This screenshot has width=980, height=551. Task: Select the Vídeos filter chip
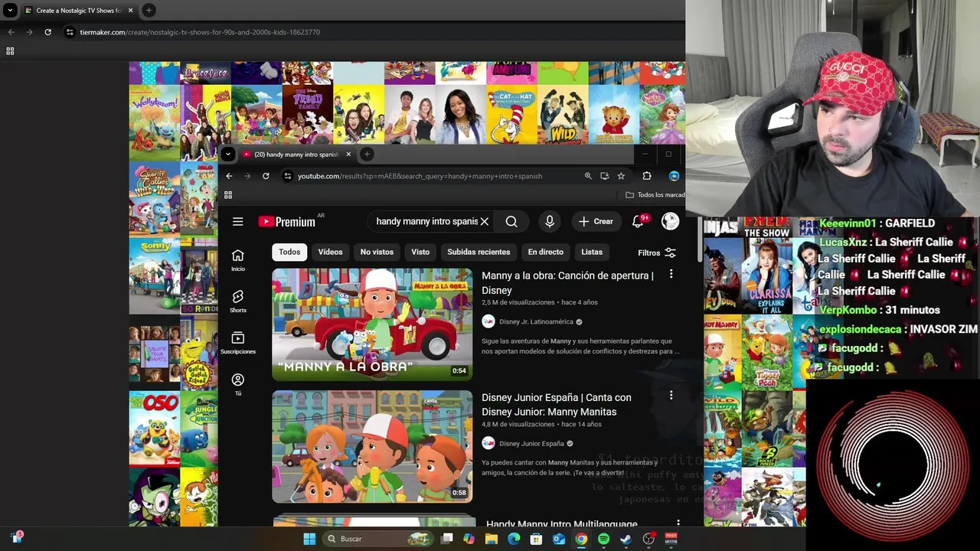click(331, 252)
